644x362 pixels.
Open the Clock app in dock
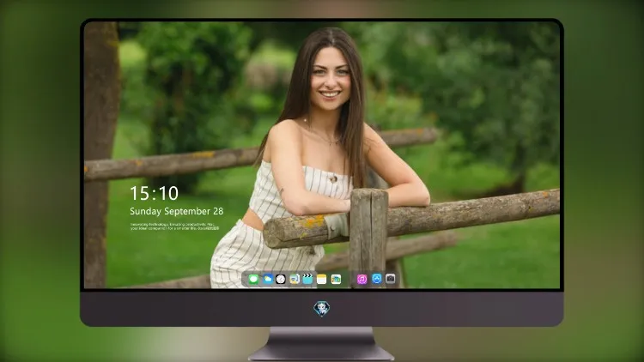point(281,280)
